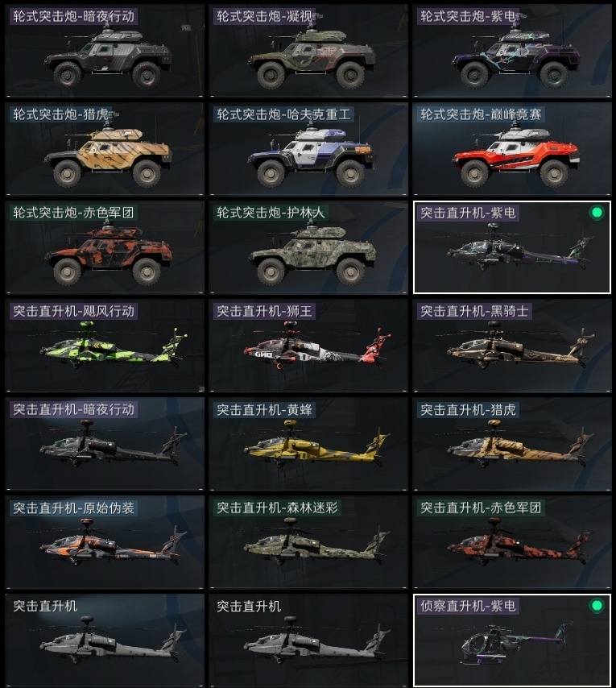Select the 轮式突击炮-暗夜行动 skin card

click(x=105, y=51)
